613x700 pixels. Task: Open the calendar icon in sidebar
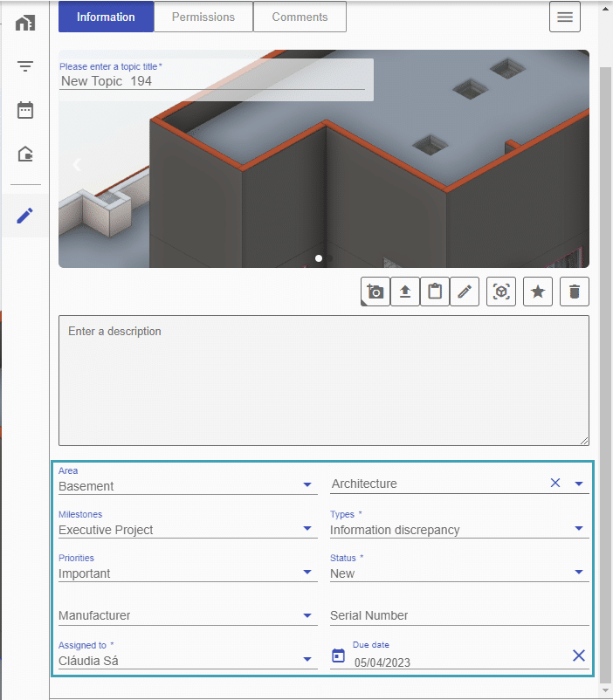[25, 110]
